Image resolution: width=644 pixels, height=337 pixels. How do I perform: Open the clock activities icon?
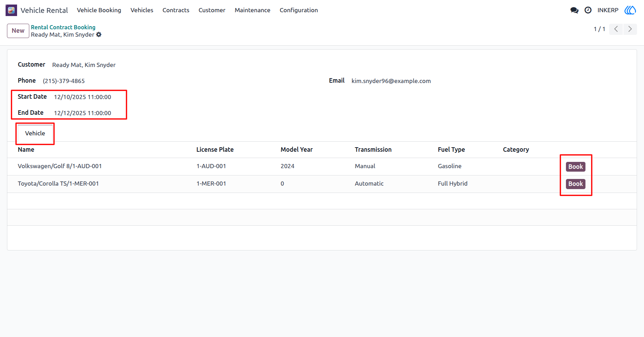click(x=588, y=10)
